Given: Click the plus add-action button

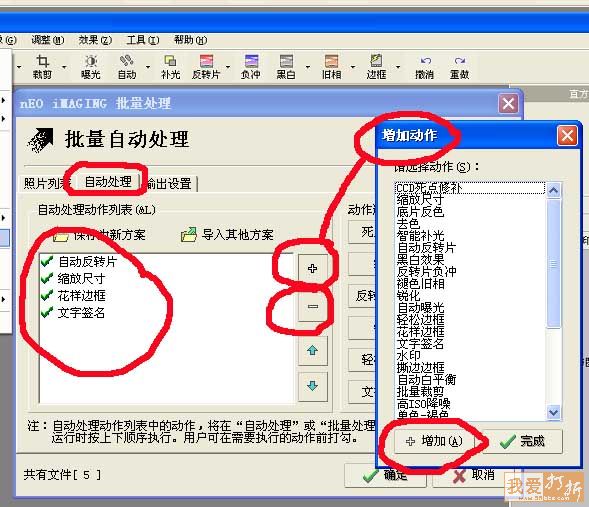Looking at the screenshot, I should pyautogui.click(x=313, y=268).
